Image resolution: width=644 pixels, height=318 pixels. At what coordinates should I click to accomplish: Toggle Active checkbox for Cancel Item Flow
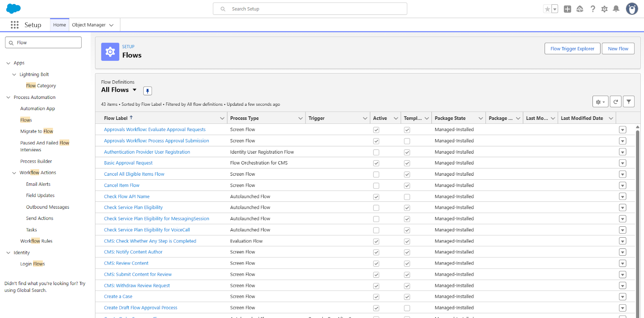[376, 186]
